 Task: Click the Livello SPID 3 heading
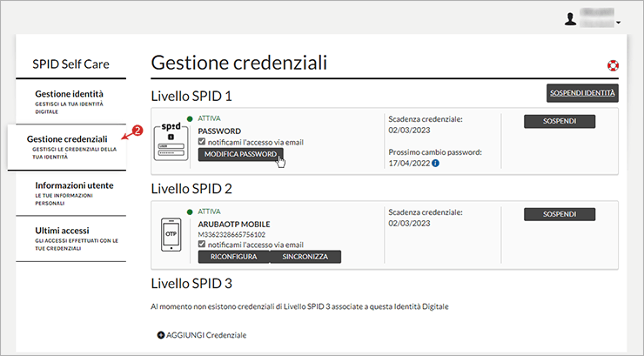click(x=191, y=284)
